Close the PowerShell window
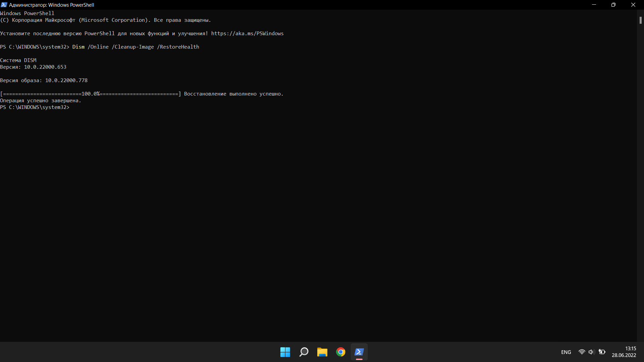Image resolution: width=644 pixels, height=362 pixels. [633, 5]
